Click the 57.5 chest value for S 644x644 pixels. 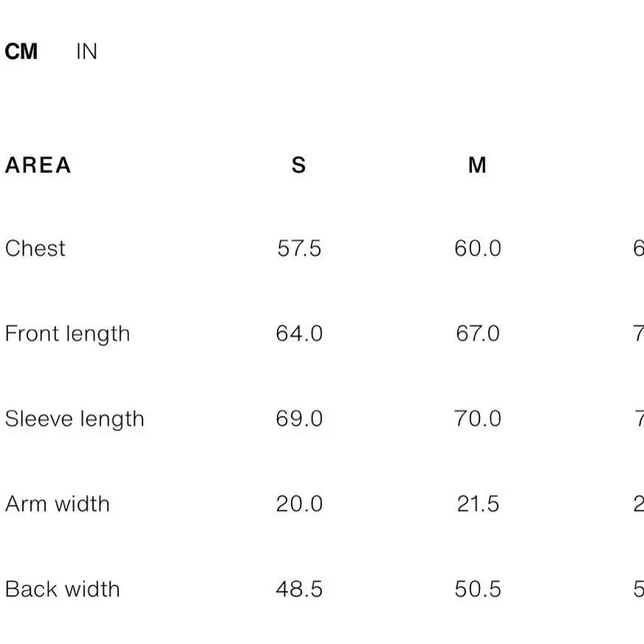click(x=299, y=248)
